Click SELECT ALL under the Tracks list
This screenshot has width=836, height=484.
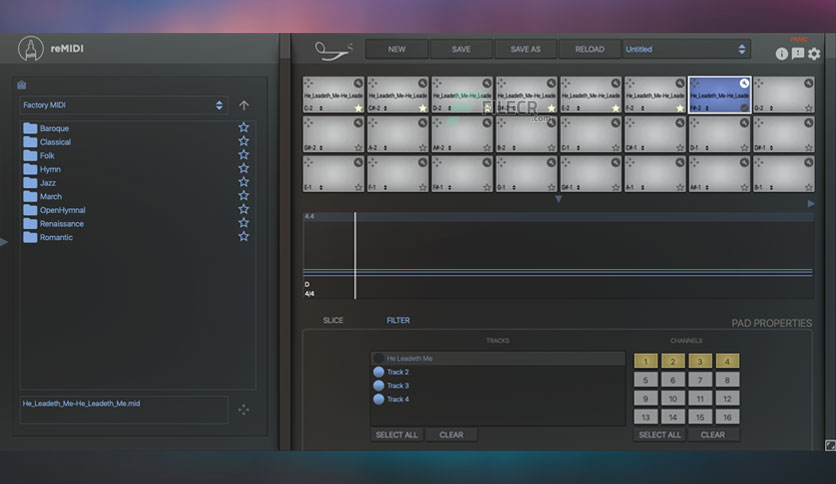[x=397, y=435]
